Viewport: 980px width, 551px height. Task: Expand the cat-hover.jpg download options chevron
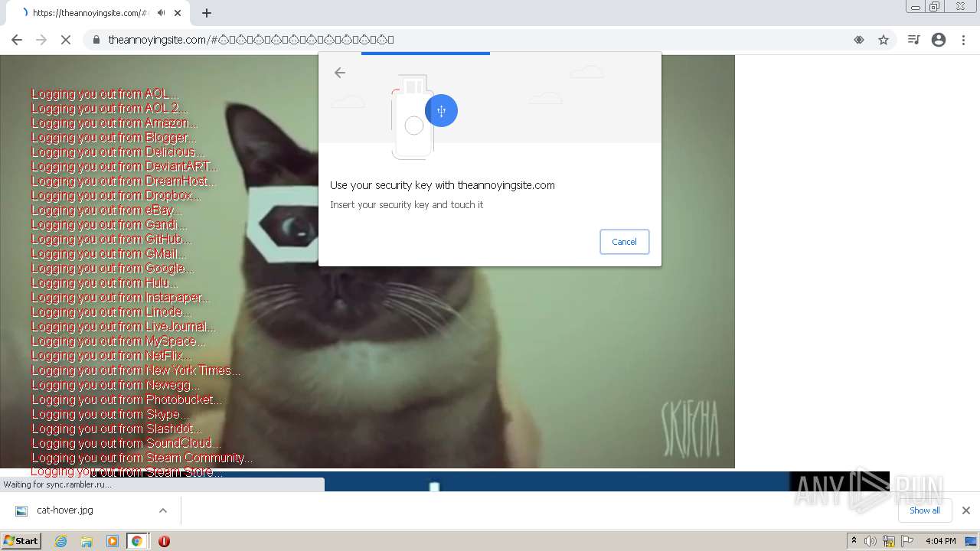pos(162,510)
